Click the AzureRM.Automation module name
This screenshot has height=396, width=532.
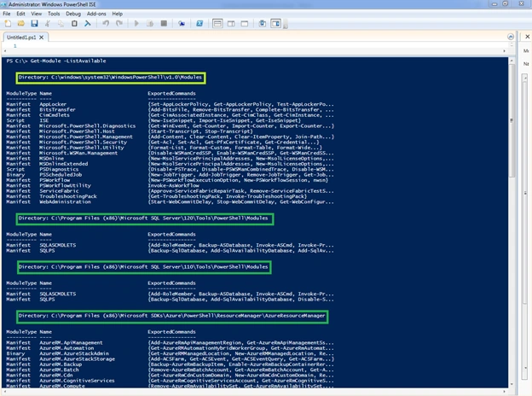click(66, 348)
